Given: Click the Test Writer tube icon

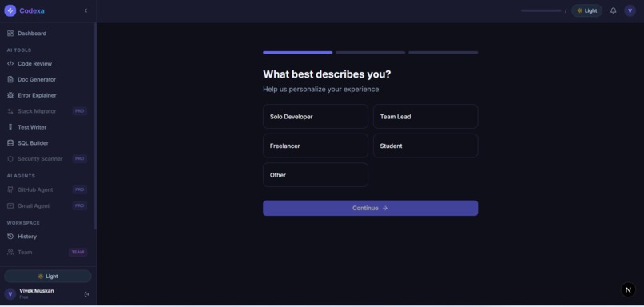Looking at the screenshot, I should [x=10, y=127].
